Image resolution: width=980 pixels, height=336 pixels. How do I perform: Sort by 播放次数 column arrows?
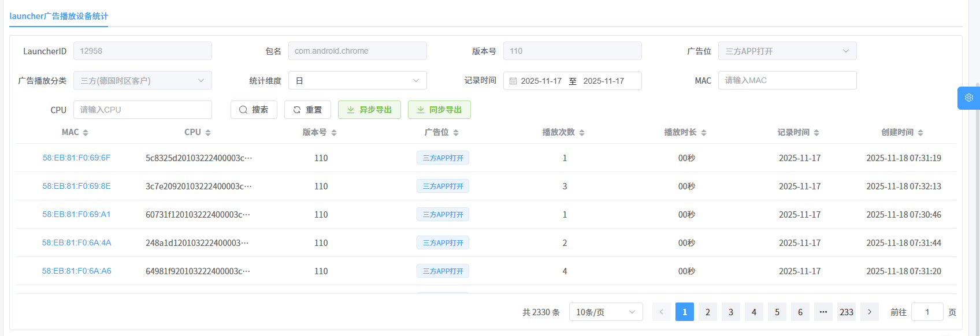pyautogui.click(x=582, y=133)
